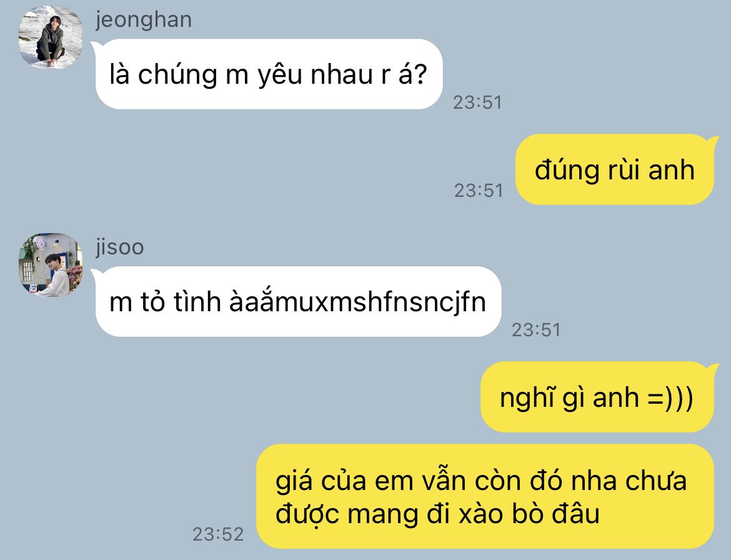Open jeonghan's profile picture
The width and height of the screenshot is (731, 560).
tap(51, 37)
